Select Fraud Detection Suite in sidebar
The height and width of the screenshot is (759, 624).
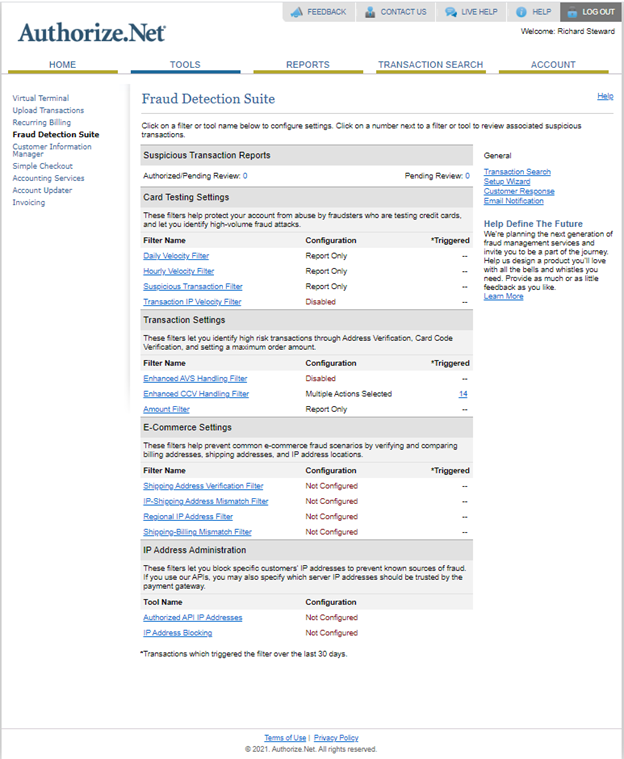point(56,135)
